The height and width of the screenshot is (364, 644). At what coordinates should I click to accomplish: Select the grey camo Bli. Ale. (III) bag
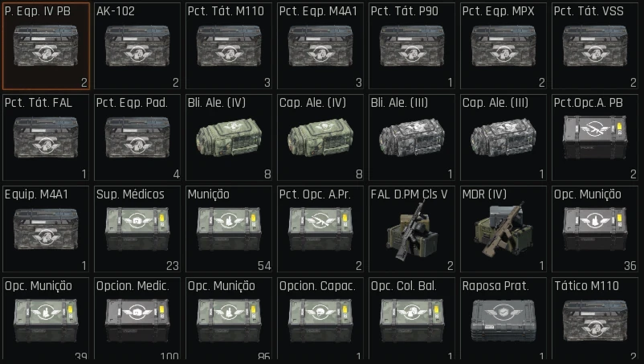(x=412, y=137)
